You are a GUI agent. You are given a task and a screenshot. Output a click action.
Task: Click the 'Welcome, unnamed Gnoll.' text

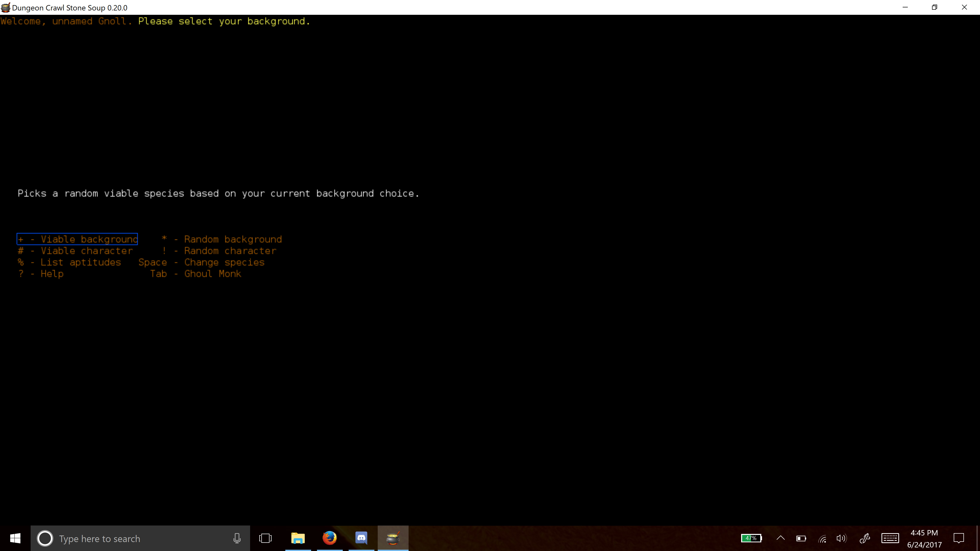[x=66, y=21]
